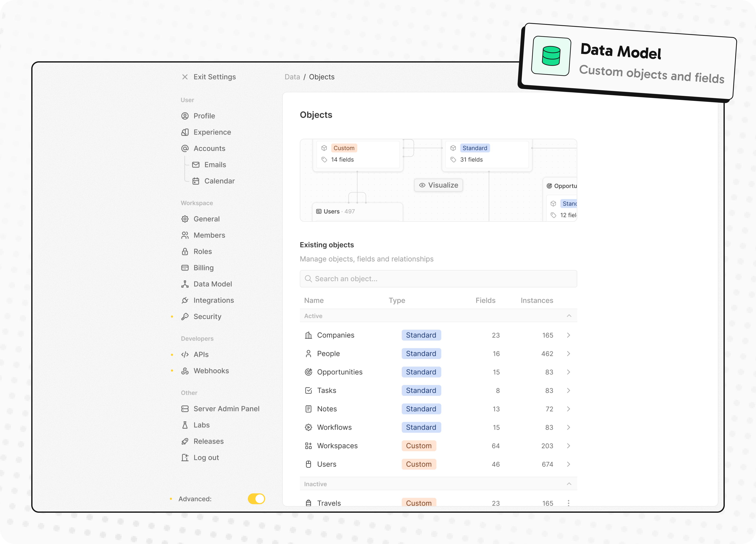This screenshot has height=544, width=756.
Task: Open row actions menu for Travels object
Action: [x=569, y=503]
